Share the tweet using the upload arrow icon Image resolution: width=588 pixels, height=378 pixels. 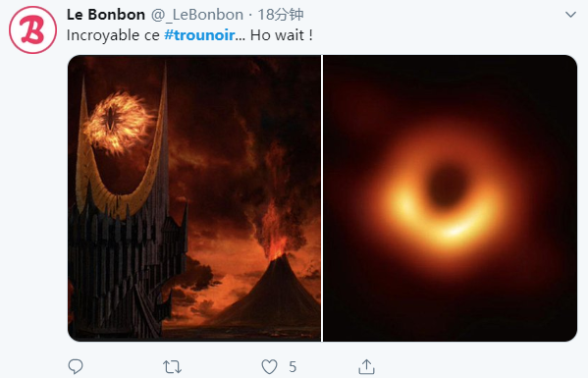click(366, 366)
